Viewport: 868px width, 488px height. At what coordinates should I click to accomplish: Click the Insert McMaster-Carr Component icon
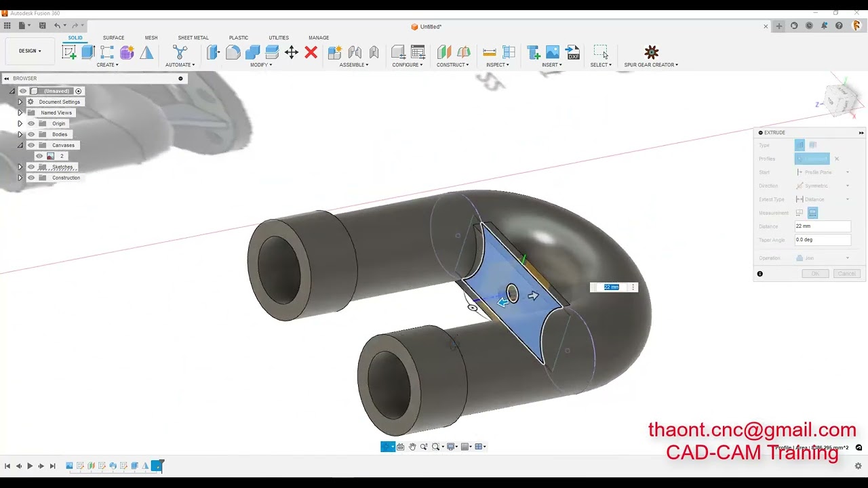click(534, 52)
